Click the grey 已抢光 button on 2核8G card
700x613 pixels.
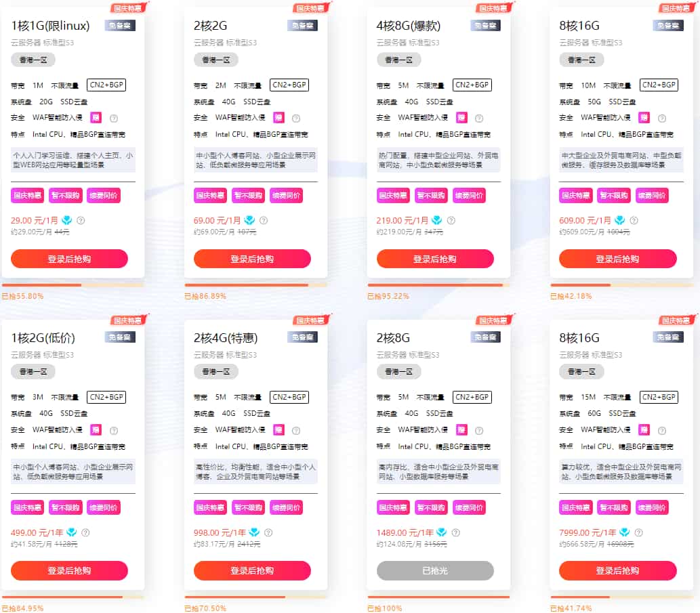click(435, 570)
